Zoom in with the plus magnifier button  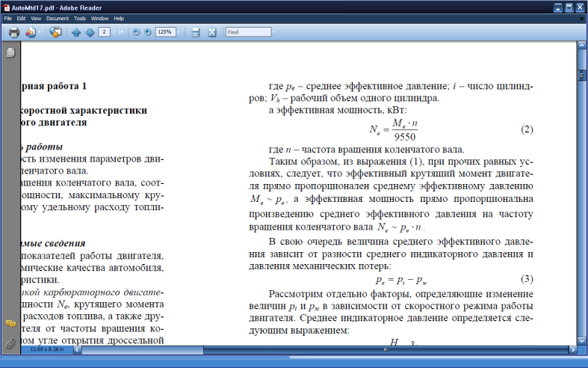[148, 32]
